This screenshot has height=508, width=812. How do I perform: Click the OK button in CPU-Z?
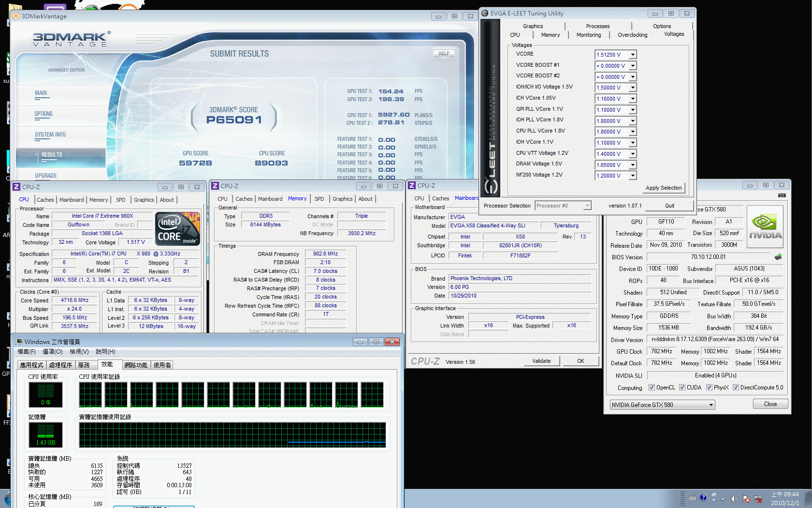580,361
